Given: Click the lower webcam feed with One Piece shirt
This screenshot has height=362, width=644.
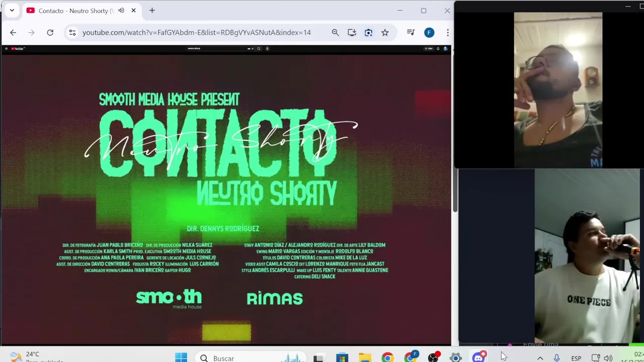Looking at the screenshot, I should click(x=587, y=256).
